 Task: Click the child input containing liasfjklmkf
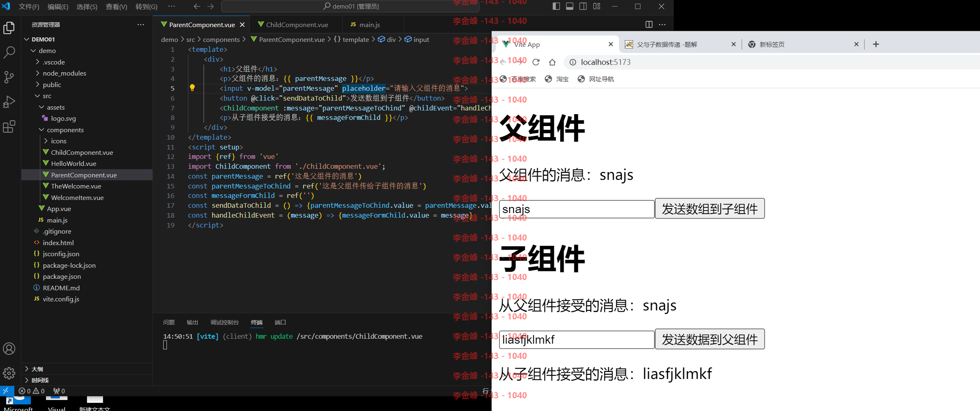pyautogui.click(x=577, y=340)
